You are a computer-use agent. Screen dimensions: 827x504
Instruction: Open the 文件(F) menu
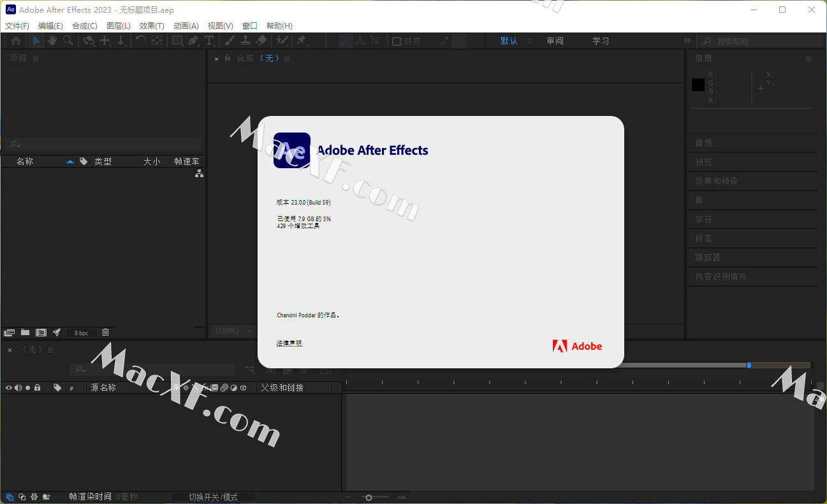click(x=17, y=26)
